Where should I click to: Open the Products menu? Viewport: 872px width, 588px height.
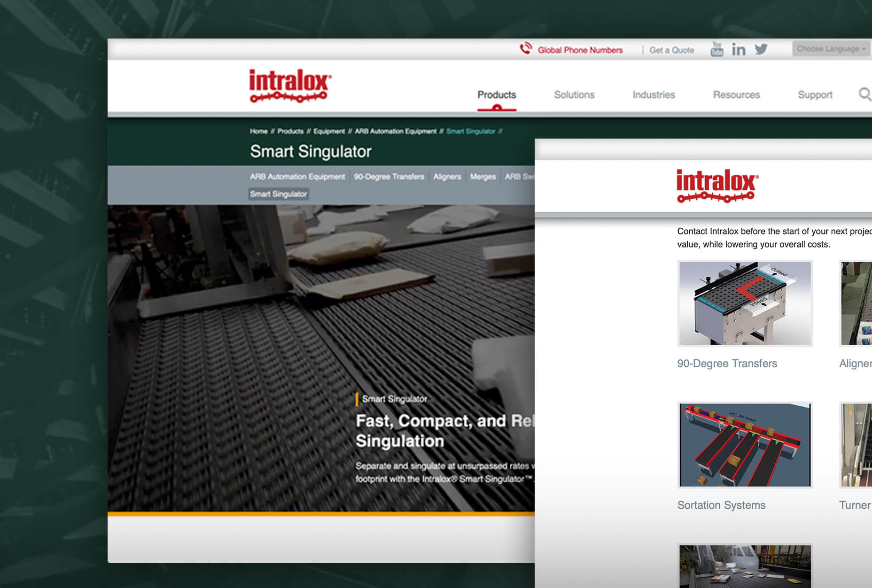(497, 95)
